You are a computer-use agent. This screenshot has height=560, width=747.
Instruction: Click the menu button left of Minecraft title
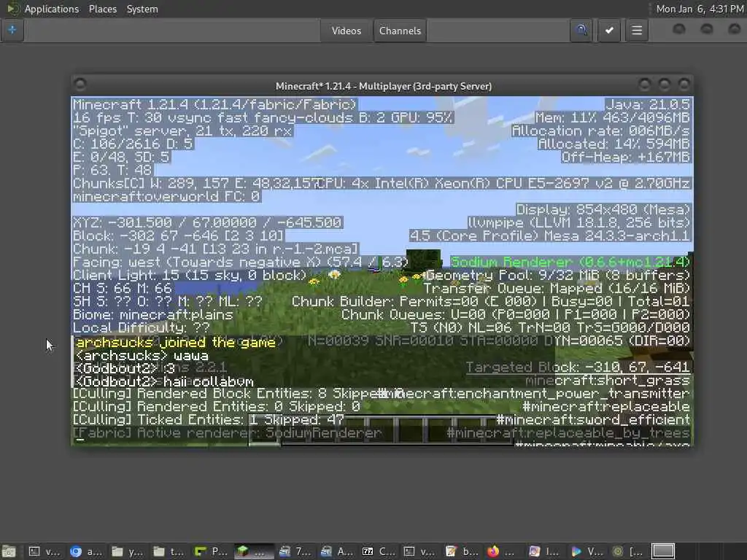[x=80, y=85]
